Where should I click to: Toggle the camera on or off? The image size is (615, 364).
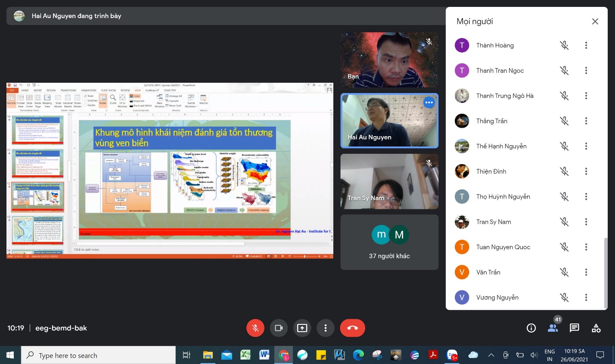tap(279, 328)
